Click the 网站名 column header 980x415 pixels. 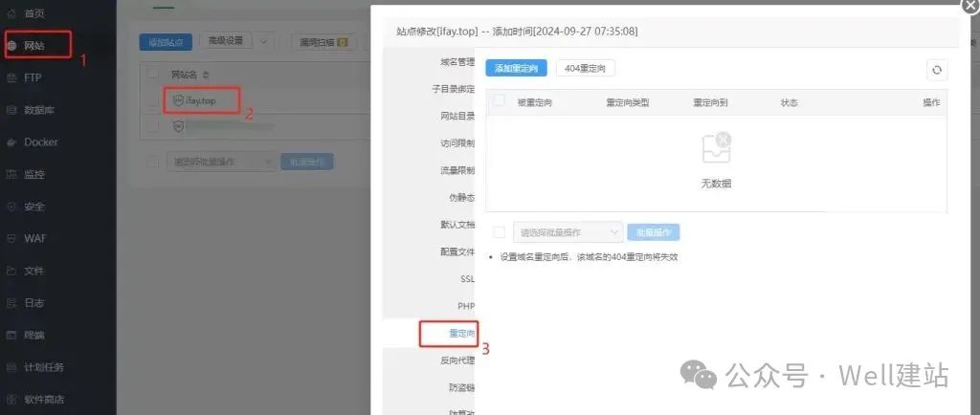pyautogui.click(x=184, y=75)
